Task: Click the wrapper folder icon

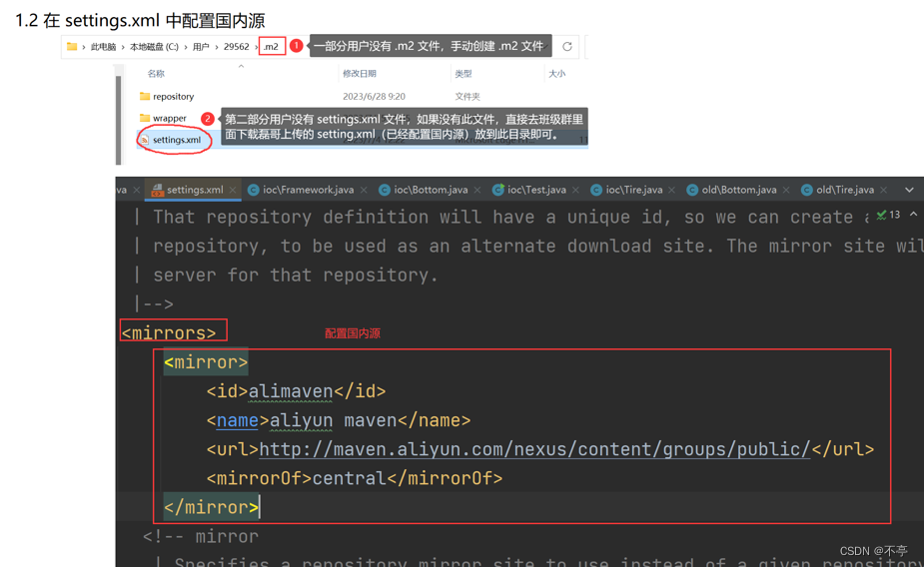Action: (x=145, y=118)
